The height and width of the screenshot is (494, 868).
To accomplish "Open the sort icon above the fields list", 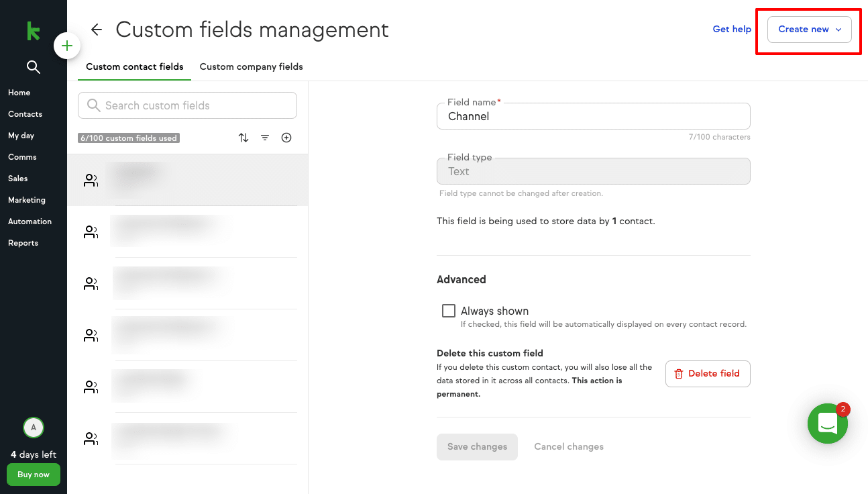I will point(243,137).
